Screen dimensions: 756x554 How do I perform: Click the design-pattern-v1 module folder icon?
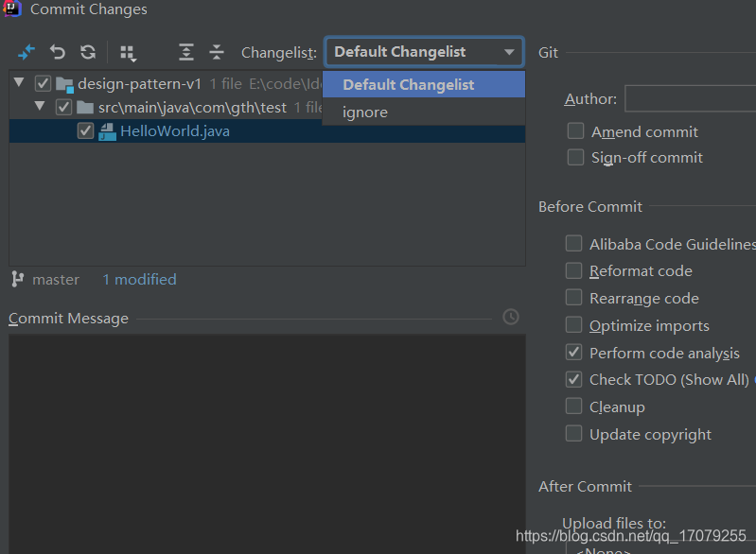[64, 84]
